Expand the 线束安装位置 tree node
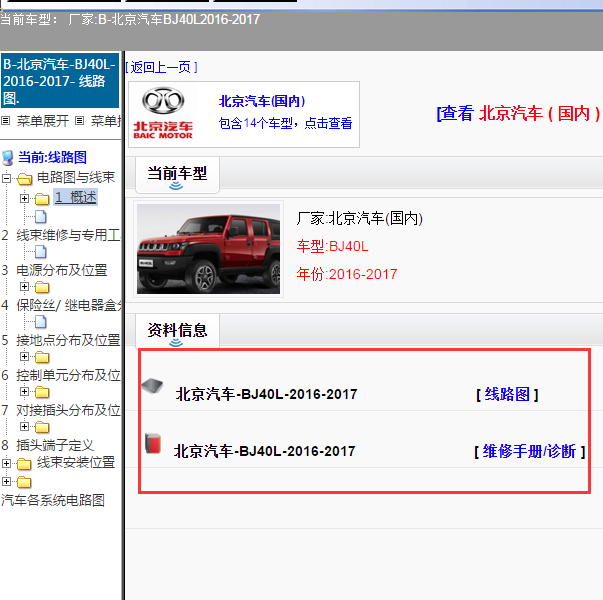 pos(6,463)
